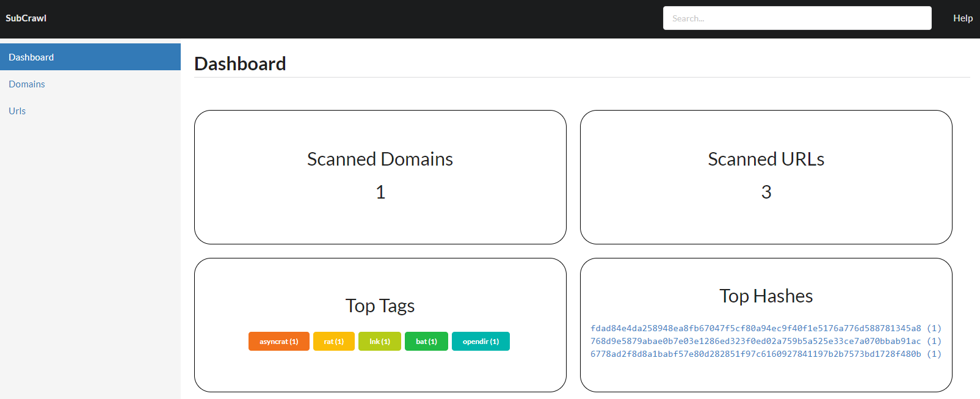
Task: Focus the Search input field
Action: (797, 18)
